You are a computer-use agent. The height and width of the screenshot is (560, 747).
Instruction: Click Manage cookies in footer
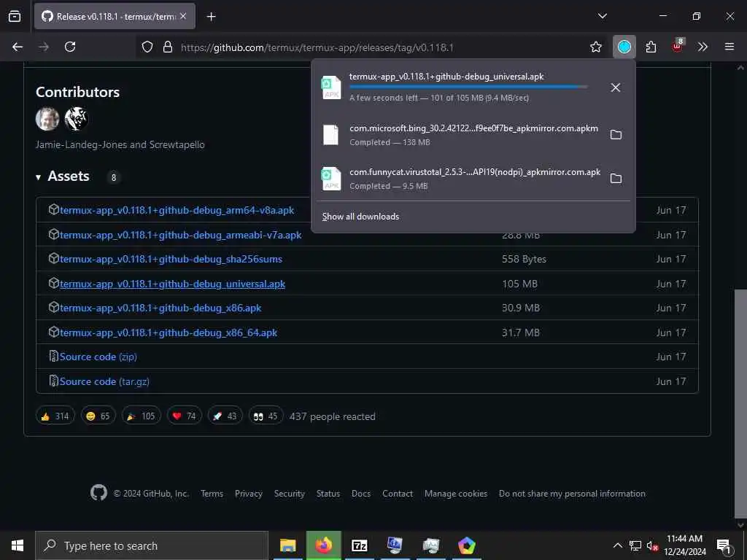[x=456, y=494]
